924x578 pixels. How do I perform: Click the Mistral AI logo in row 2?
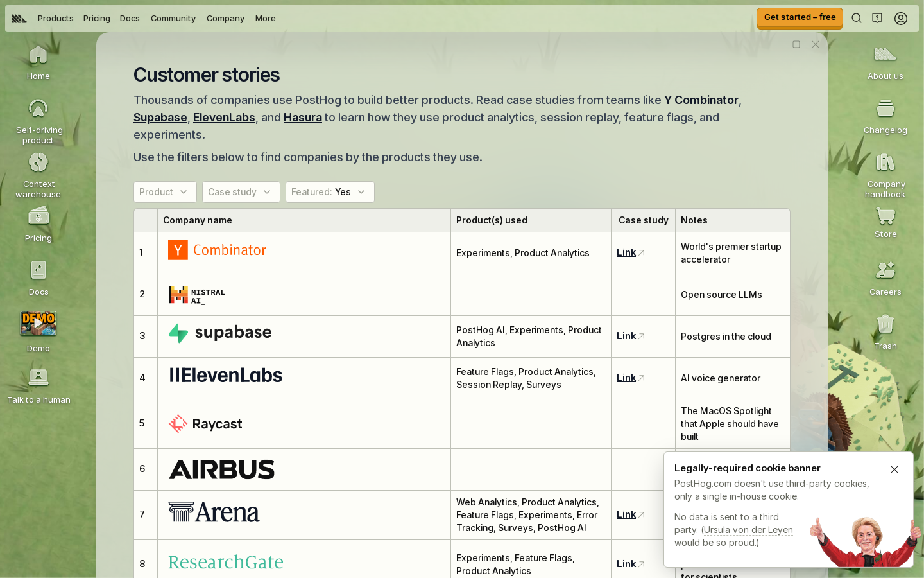[x=197, y=295]
